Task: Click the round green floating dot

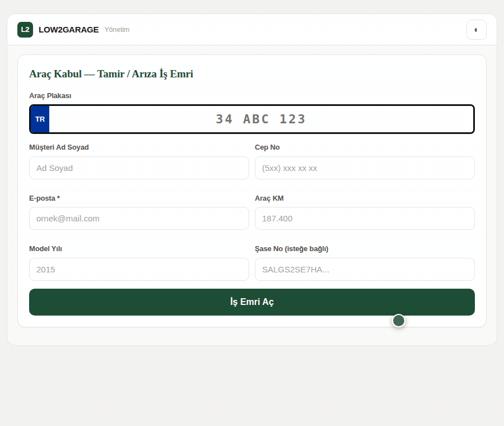Action: click(399, 321)
